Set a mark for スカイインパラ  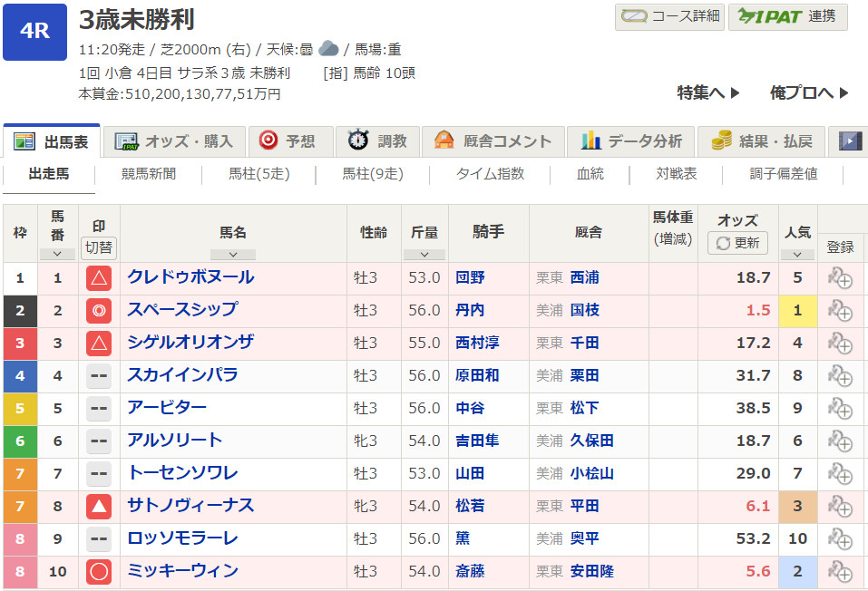click(x=99, y=376)
